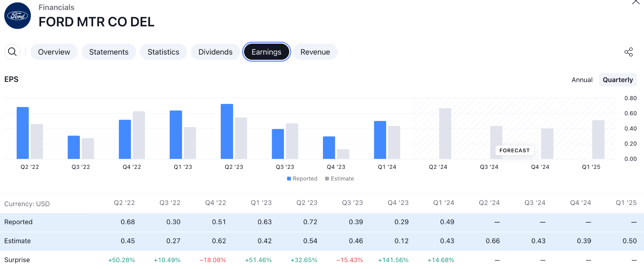Click surprise value +50.28%

coord(121,260)
